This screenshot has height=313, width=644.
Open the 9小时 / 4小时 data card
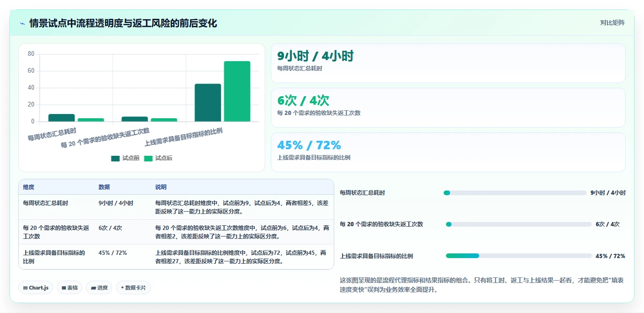point(448,63)
